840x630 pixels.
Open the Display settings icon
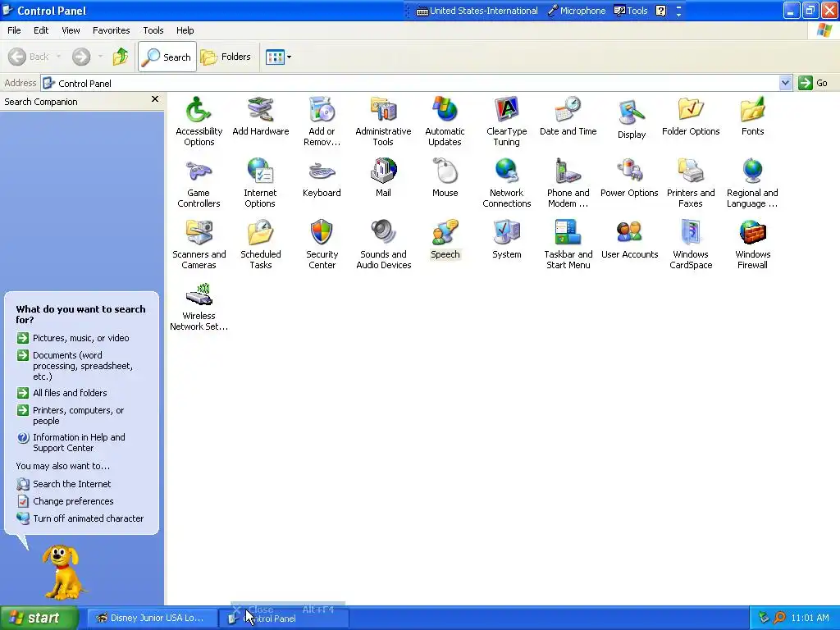pyautogui.click(x=631, y=119)
